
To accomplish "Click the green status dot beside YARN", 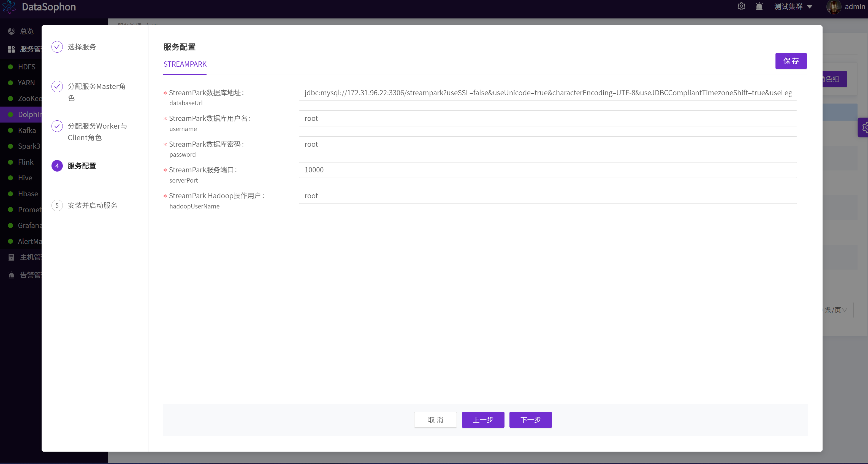I will pos(10,83).
